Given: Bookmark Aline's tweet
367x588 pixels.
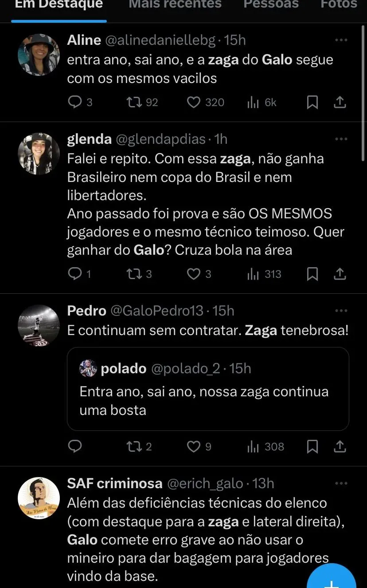Looking at the screenshot, I should 312,103.
